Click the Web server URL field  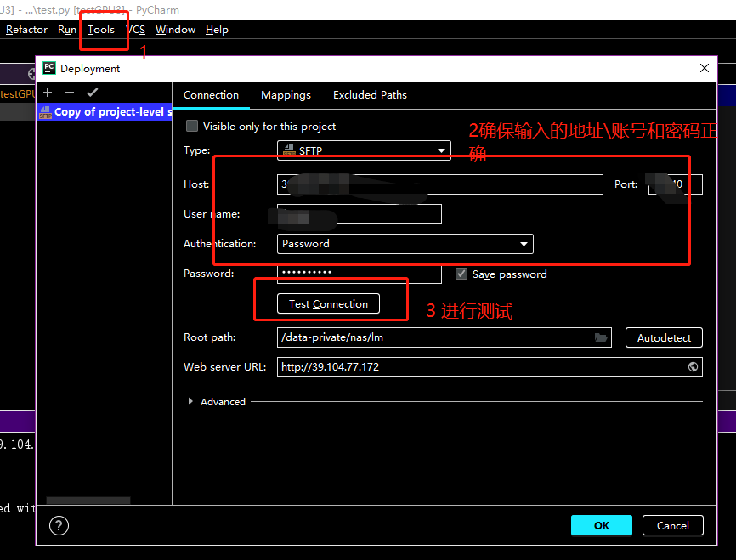click(490, 366)
